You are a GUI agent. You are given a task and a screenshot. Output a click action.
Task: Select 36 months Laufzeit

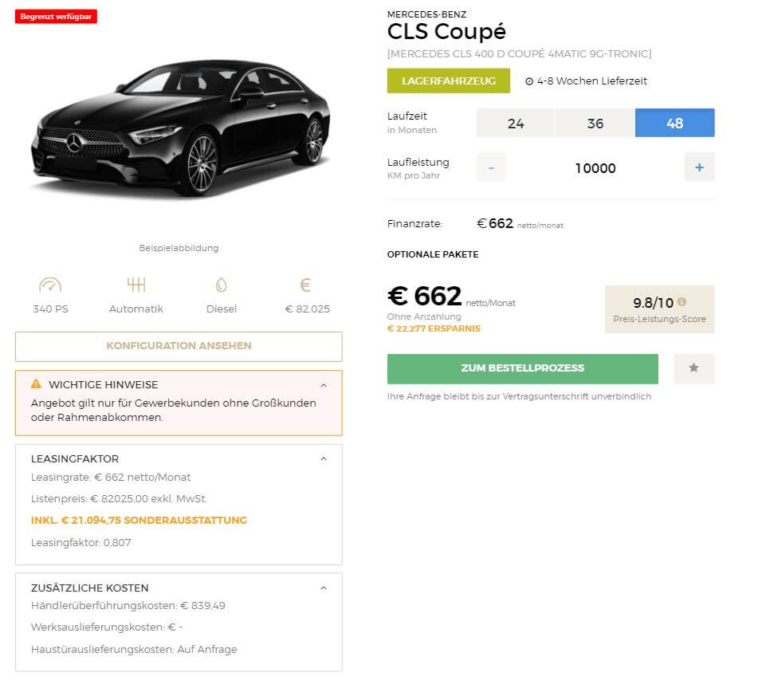click(x=595, y=123)
